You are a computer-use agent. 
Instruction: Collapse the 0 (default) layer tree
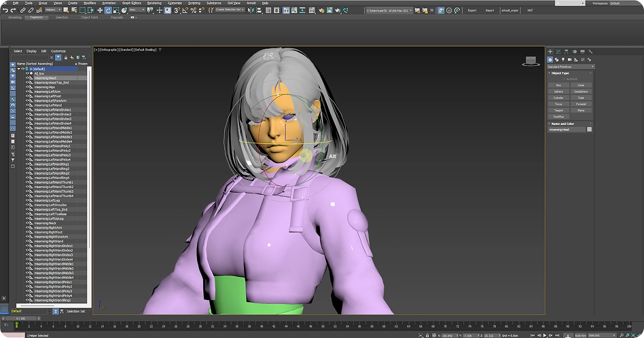pyautogui.click(x=19, y=69)
